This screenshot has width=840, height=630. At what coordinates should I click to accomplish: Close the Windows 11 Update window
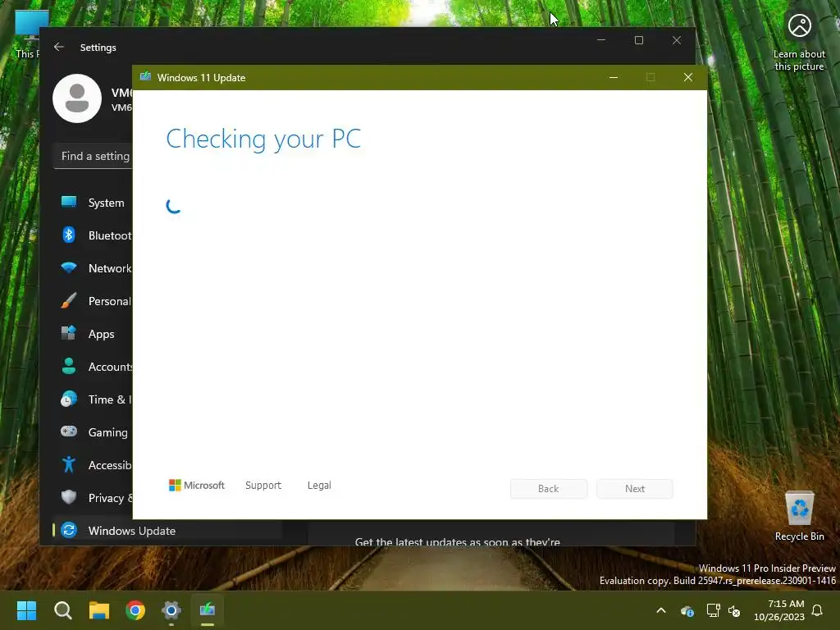(x=688, y=78)
